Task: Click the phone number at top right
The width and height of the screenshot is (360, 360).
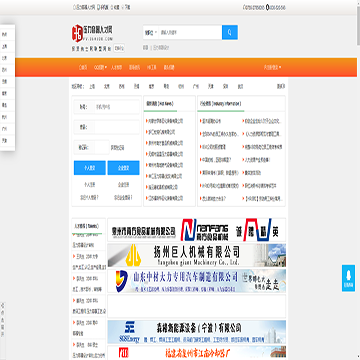Action: pyautogui.click(x=254, y=7)
